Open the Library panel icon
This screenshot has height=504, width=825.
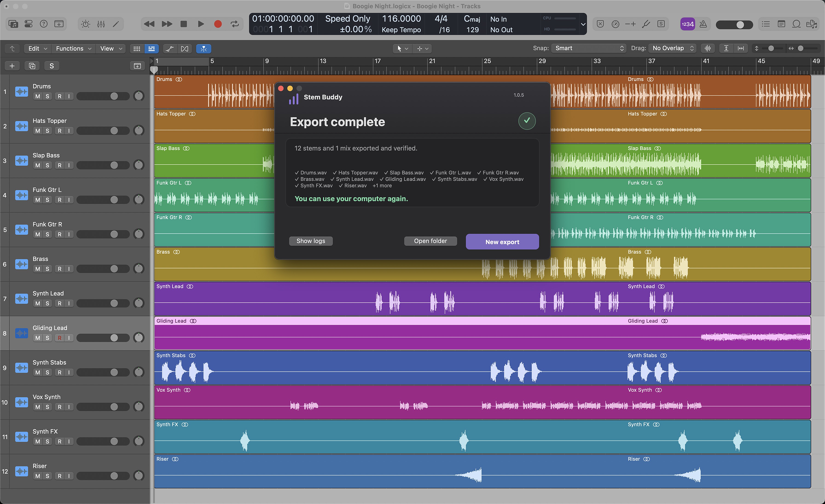(x=13, y=24)
